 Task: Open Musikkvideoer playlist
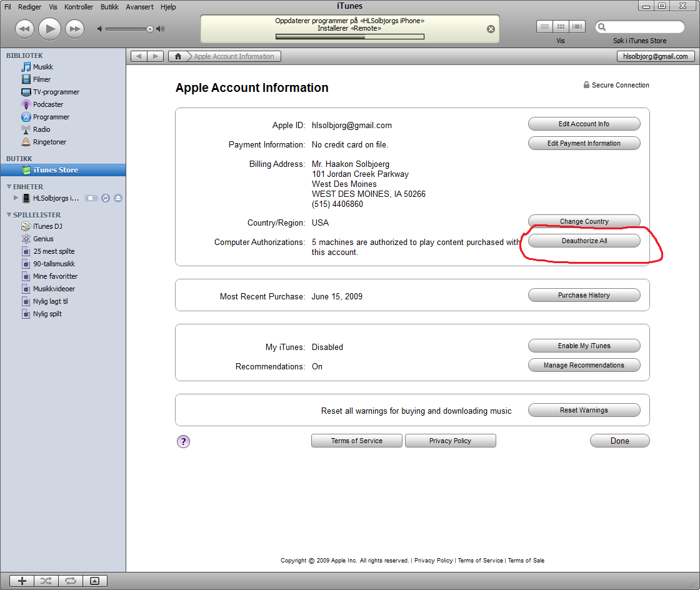tap(54, 289)
